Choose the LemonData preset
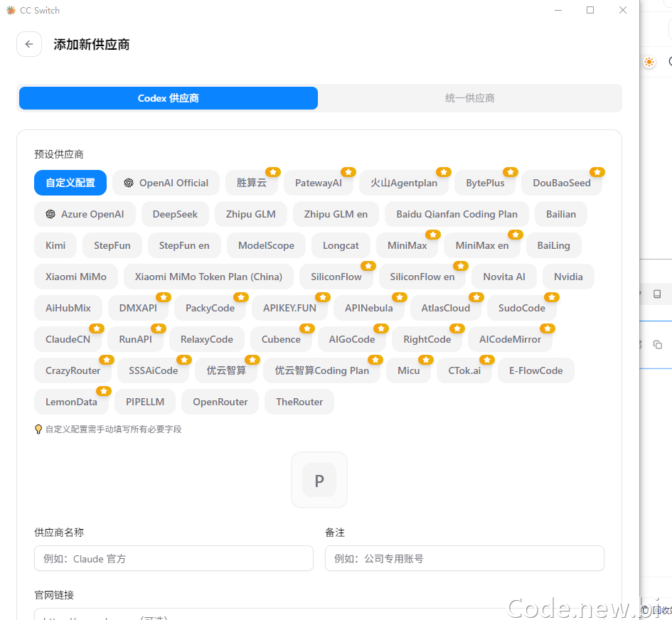The height and width of the screenshot is (620, 672). (x=71, y=402)
